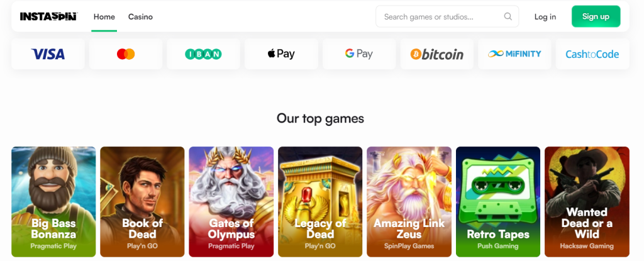
Task: Select the MiFinity payment icon
Action: (x=514, y=54)
